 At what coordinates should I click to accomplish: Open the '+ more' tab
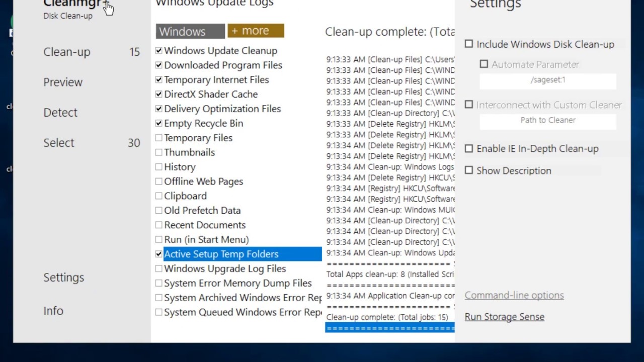click(256, 31)
